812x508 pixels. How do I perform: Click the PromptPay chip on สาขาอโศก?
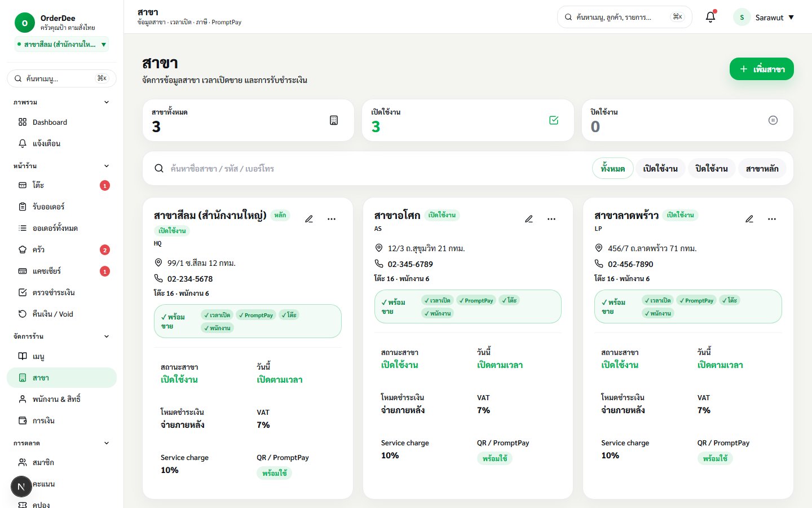(476, 300)
